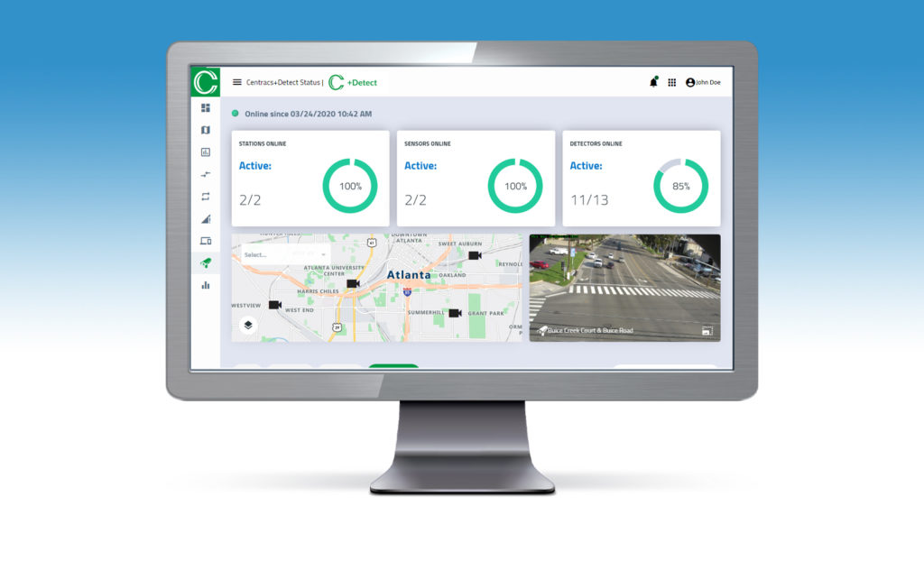The width and height of the screenshot is (924, 561).
Task: Toggle the map layers button
Action: 248,325
